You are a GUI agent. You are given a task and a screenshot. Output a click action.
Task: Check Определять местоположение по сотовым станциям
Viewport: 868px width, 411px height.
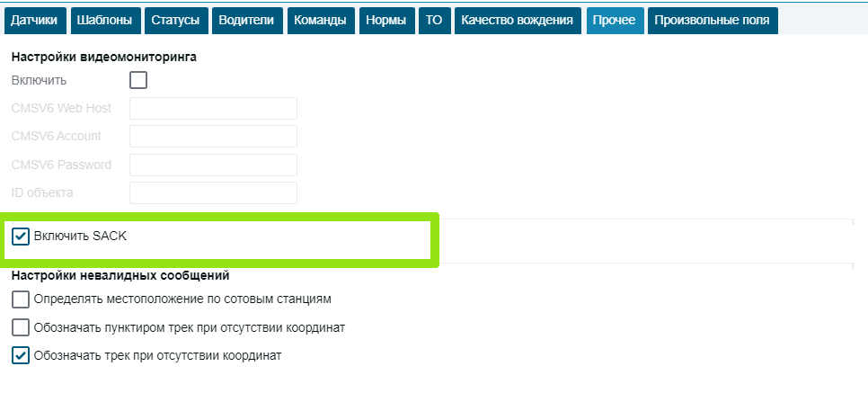coord(21,299)
